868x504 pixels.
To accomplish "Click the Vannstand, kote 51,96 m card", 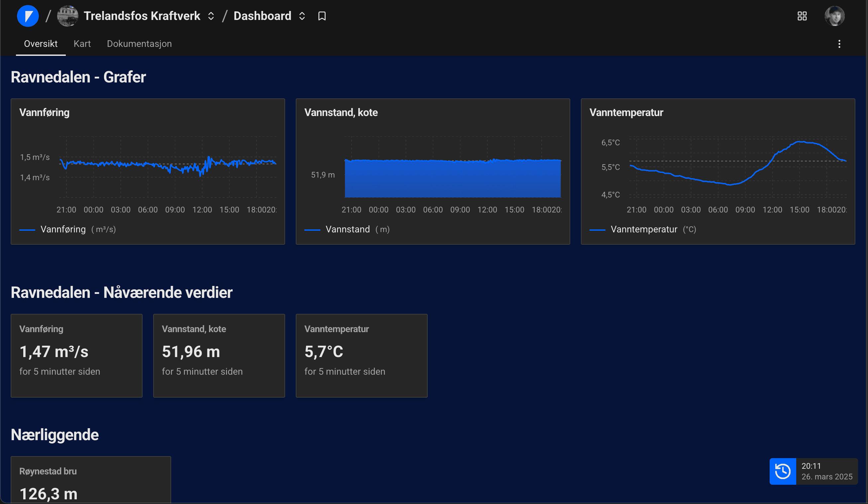I will point(219,355).
